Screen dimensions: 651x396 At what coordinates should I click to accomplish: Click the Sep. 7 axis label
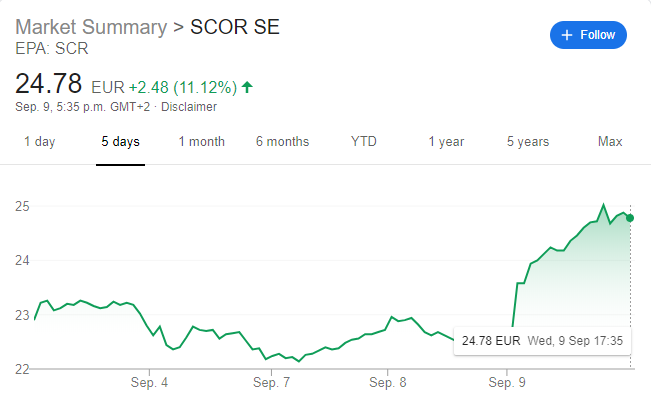coord(272,382)
